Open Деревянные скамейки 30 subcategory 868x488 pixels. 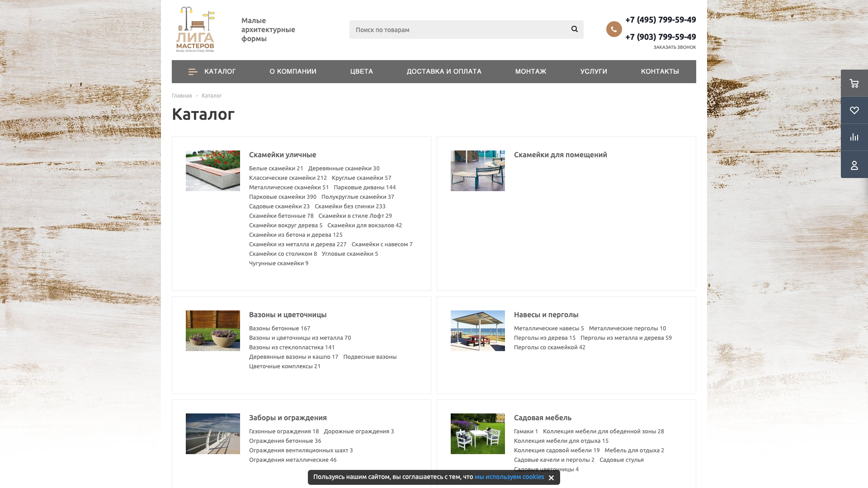[x=344, y=168]
